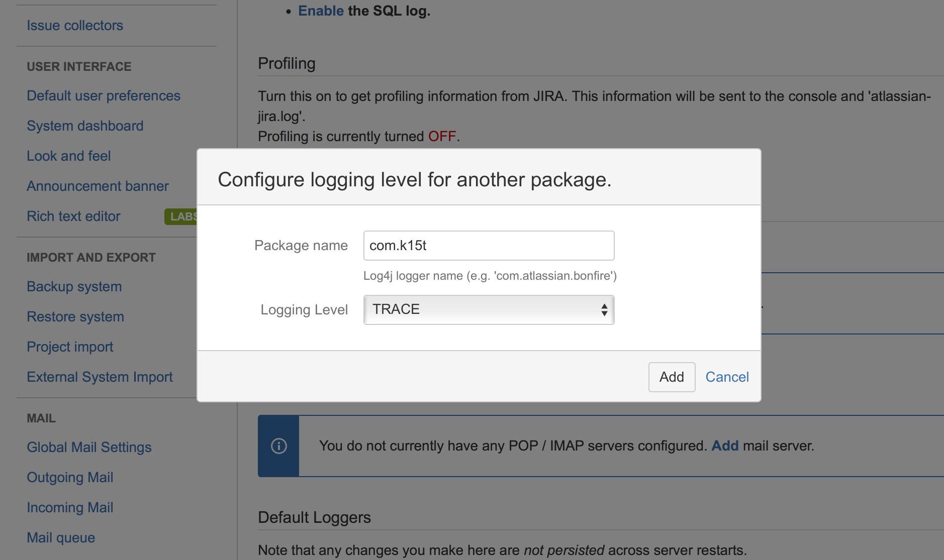This screenshot has height=560, width=944.
Task: Open Look and feel settings
Action: 69,156
